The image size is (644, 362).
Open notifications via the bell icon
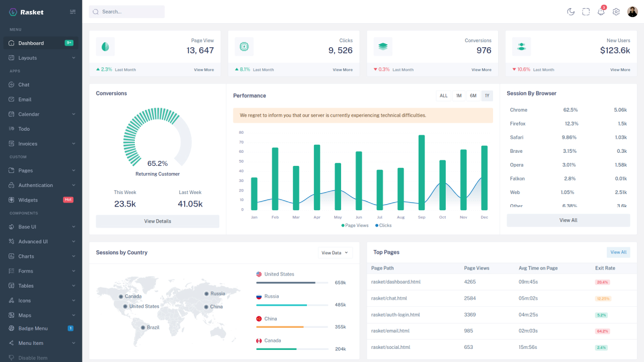601,11
